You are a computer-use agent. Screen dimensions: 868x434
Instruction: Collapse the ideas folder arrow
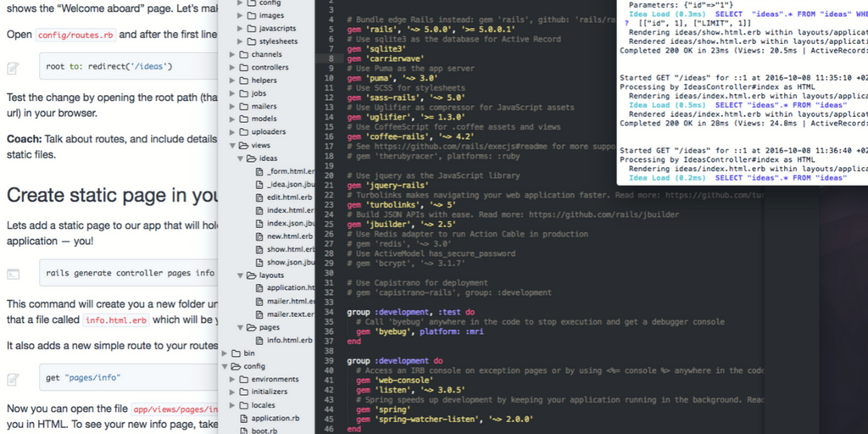coord(240,159)
